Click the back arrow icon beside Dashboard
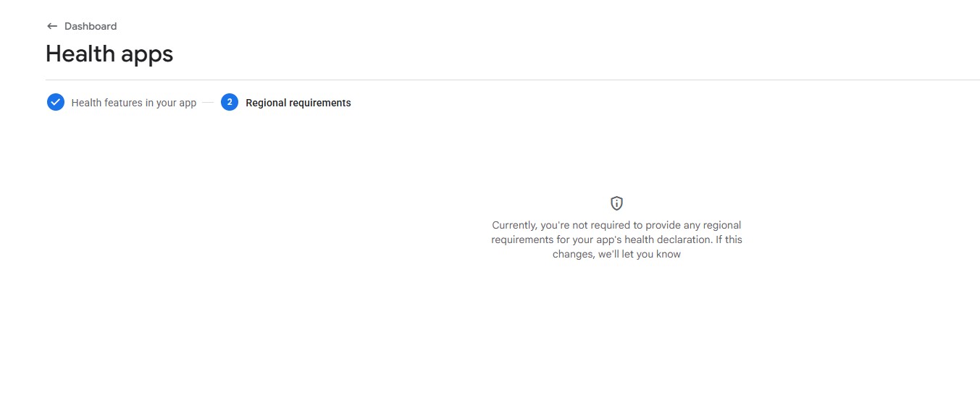Image resolution: width=980 pixels, height=416 pixels. [52, 26]
